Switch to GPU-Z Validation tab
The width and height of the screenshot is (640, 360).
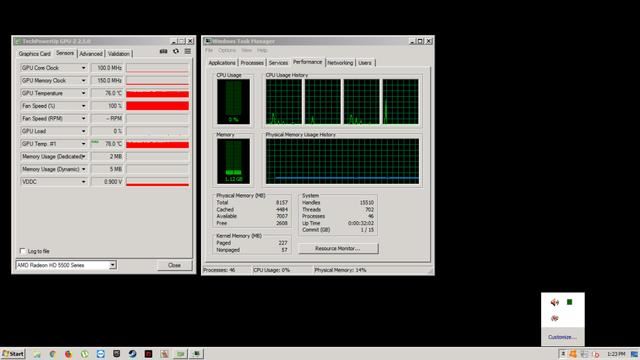coord(119,54)
